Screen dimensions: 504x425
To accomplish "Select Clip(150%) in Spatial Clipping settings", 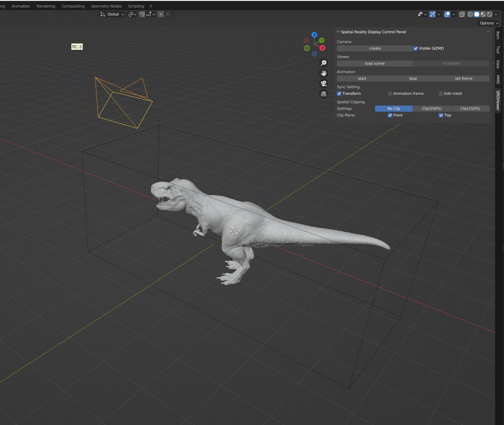I will click(x=470, y=109).
